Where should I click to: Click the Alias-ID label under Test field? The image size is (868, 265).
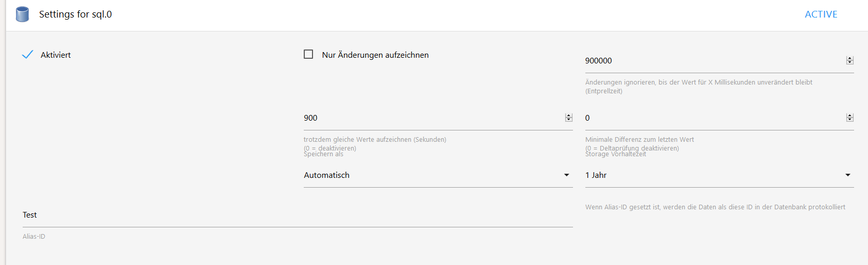34,237
